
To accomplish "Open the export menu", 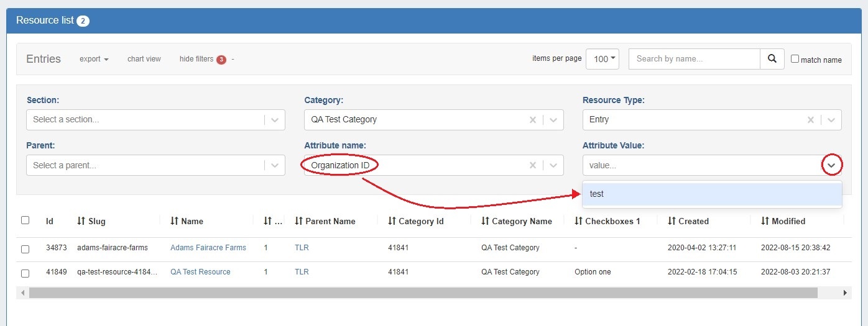I will (x=94, y=59).
